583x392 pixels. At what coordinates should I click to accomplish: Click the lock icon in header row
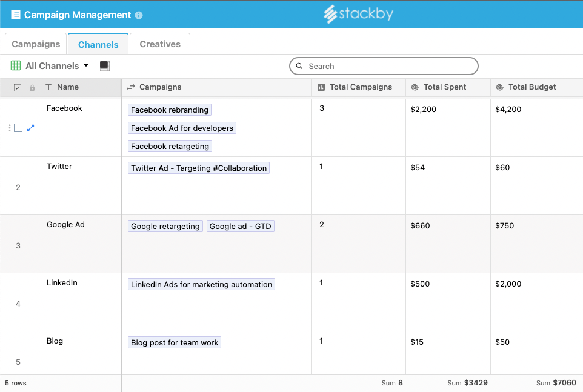click(32, 88)
